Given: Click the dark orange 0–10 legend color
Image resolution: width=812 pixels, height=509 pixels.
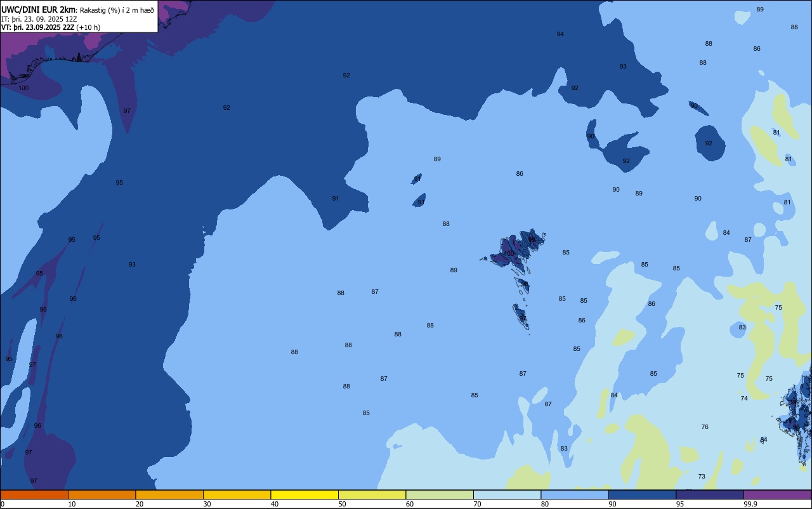Looking at the screenshot, I should 34,494.
